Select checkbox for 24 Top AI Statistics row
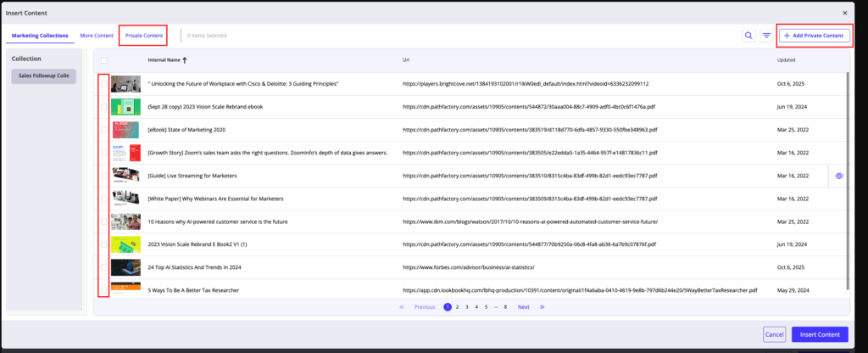 [x=103, y=267]
